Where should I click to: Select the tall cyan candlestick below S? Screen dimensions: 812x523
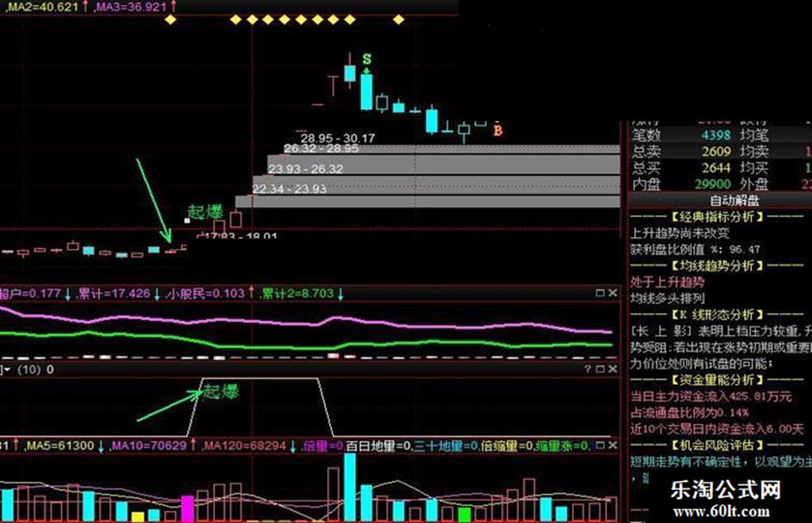pyautogui.click(x=367, y=92)
